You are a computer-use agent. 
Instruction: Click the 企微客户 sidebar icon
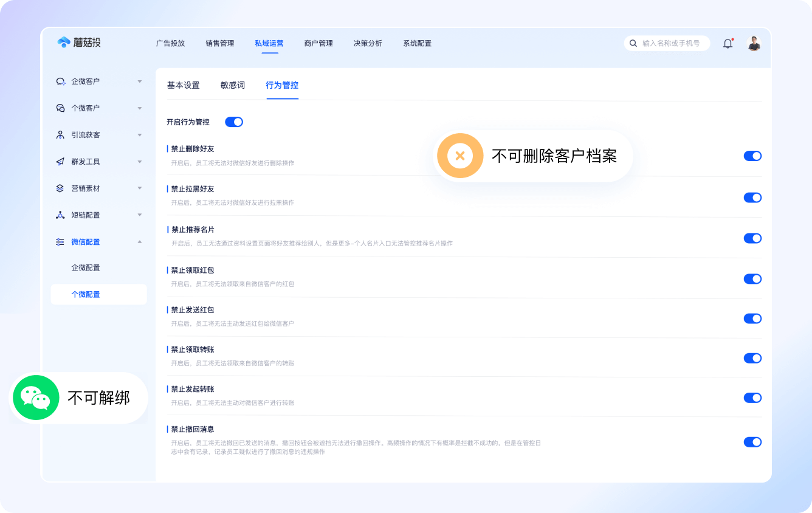(x=60, y=81)
